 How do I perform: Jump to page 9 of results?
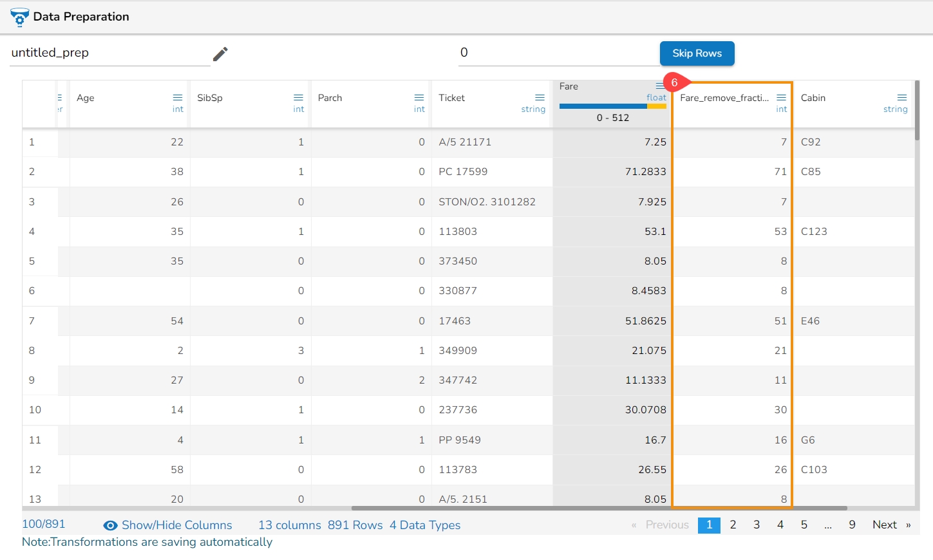pyautogui.click(x=852, y=525)
